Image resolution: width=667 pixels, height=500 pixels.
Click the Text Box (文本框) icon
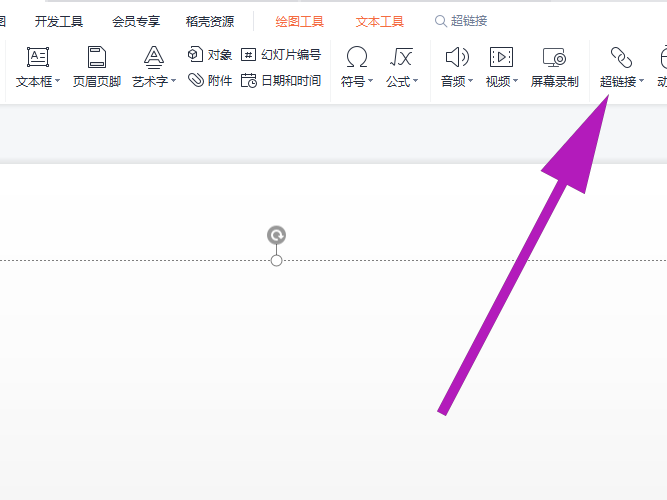(38, 58)
